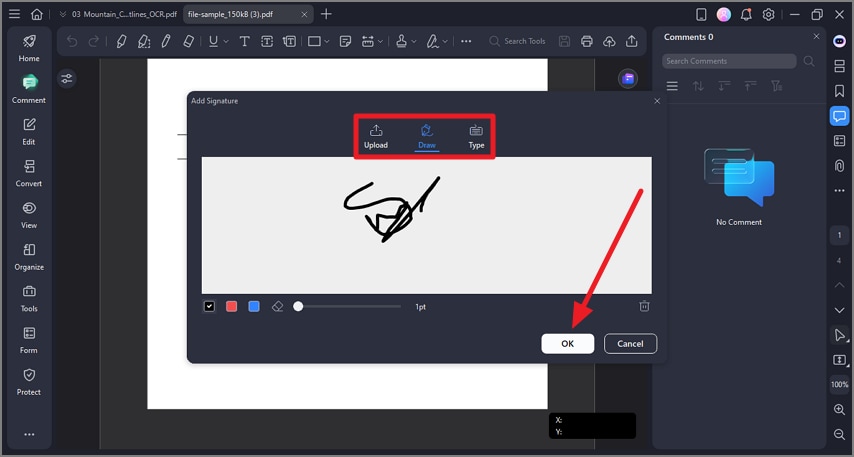Zoom in with magnifier plus
Image resolution: width=854 pixels, height=457 pixels.
(x=839, y=410)
